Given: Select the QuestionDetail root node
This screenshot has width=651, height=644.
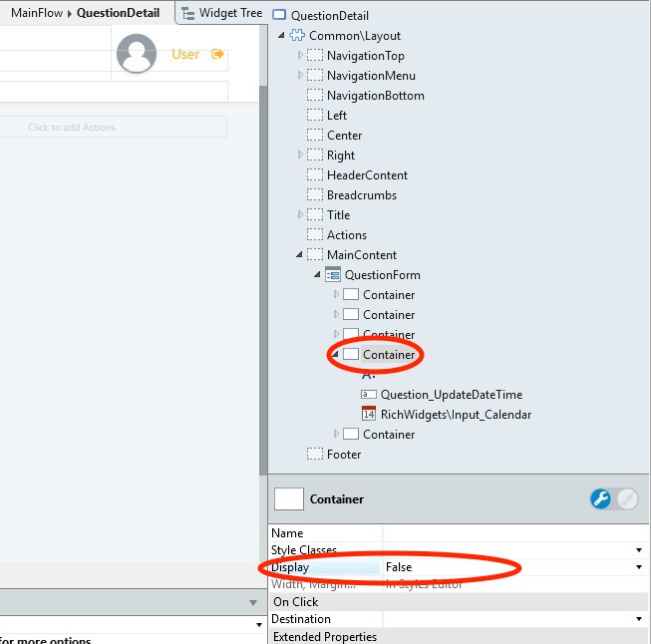Looking at the screenshot, I should 329,16.
